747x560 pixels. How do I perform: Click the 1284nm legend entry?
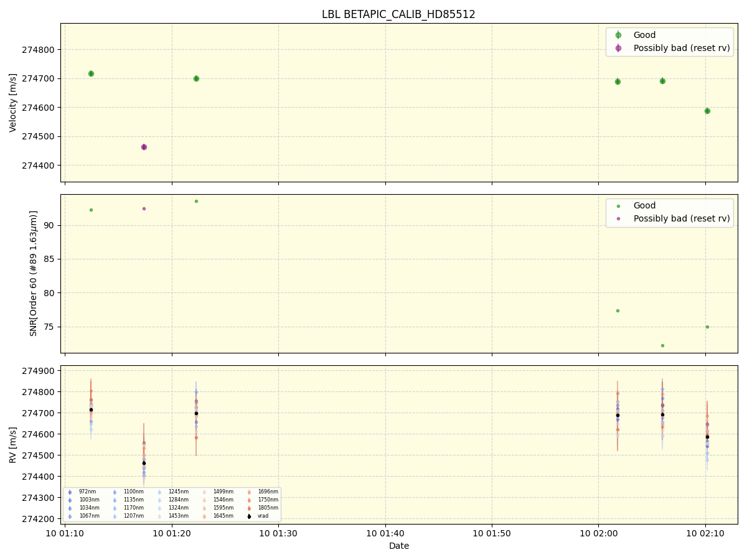click(x=179, y=500)
